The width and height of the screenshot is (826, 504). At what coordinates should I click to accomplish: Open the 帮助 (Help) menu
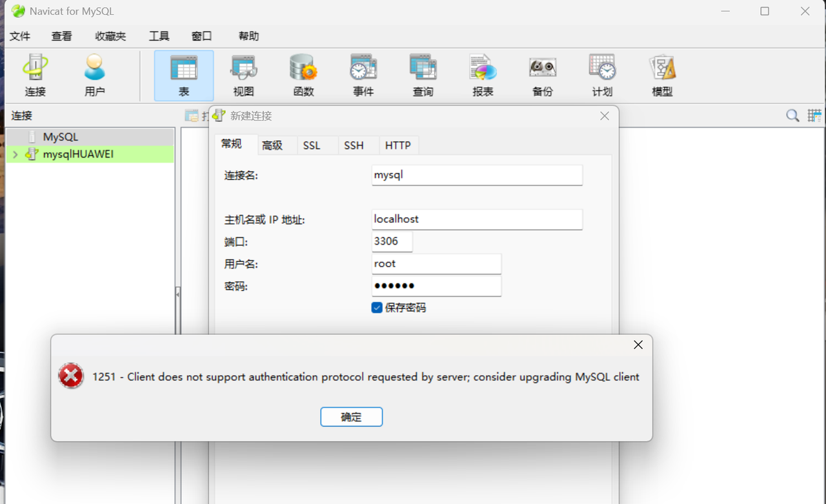[248, 36]
